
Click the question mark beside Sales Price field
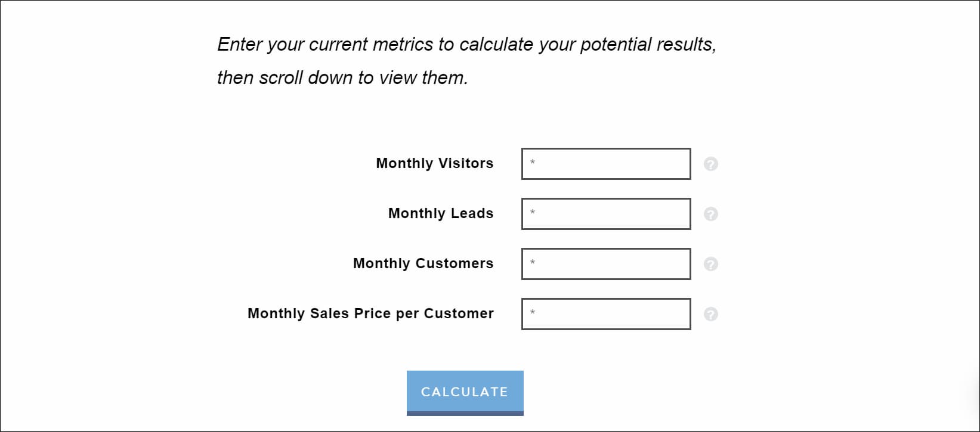tap(710, 314)
